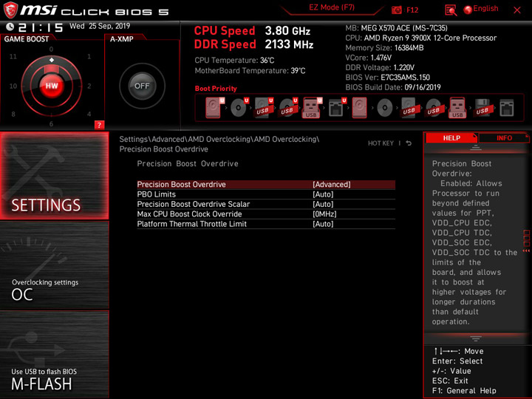This screenshot has width=532, height=399.
Task: Select the UEFI USB hard disk boot icon
Action: (x=264, y=108)
